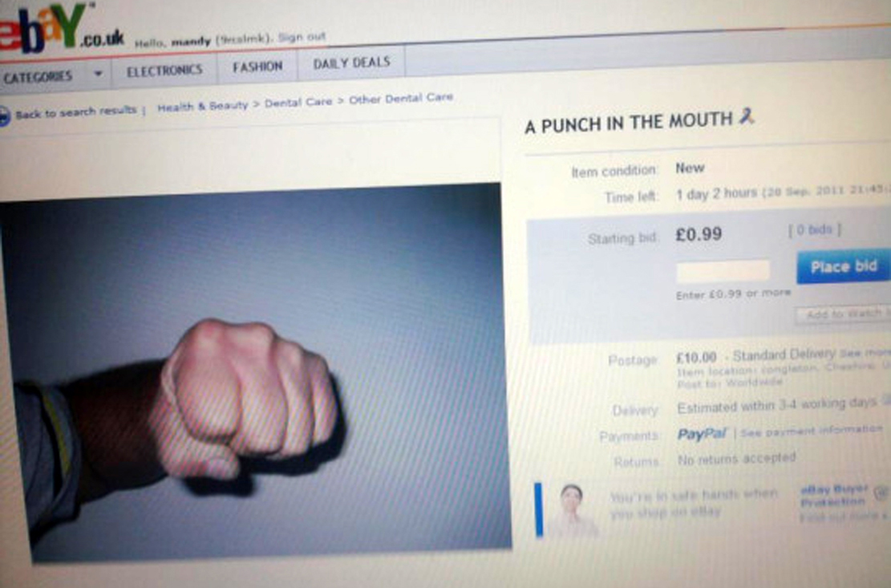Viewport: 891px width, 588px height.
Task: Click the charity ribbon icon beside title
Action: (x=746, y=116)
